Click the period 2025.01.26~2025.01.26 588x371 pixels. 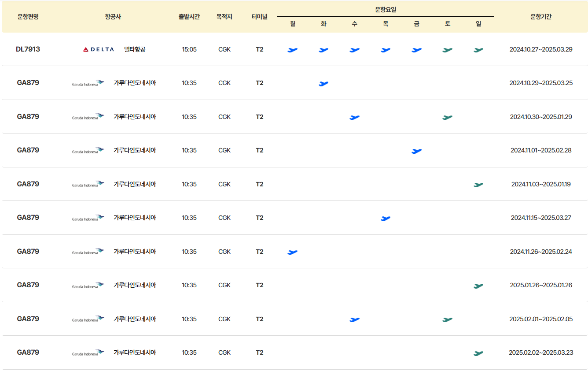(541, 285)
